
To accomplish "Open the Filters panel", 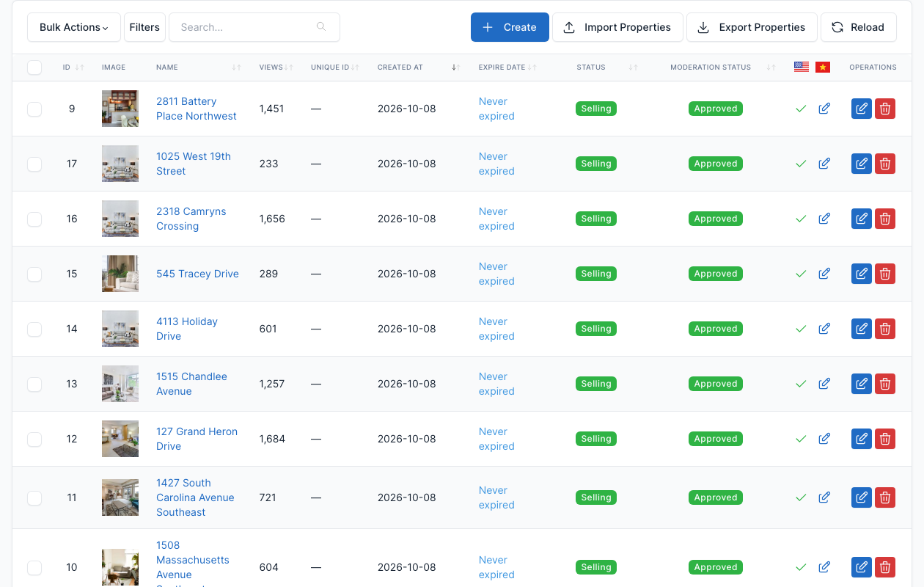I will pos(144,27).
